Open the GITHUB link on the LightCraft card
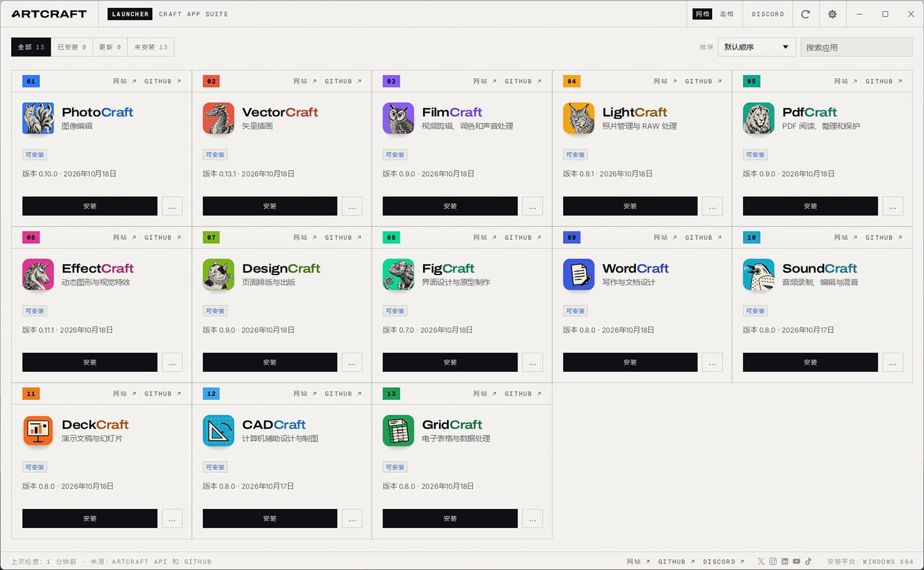This screenshot has width=924, height=570. 703,81
